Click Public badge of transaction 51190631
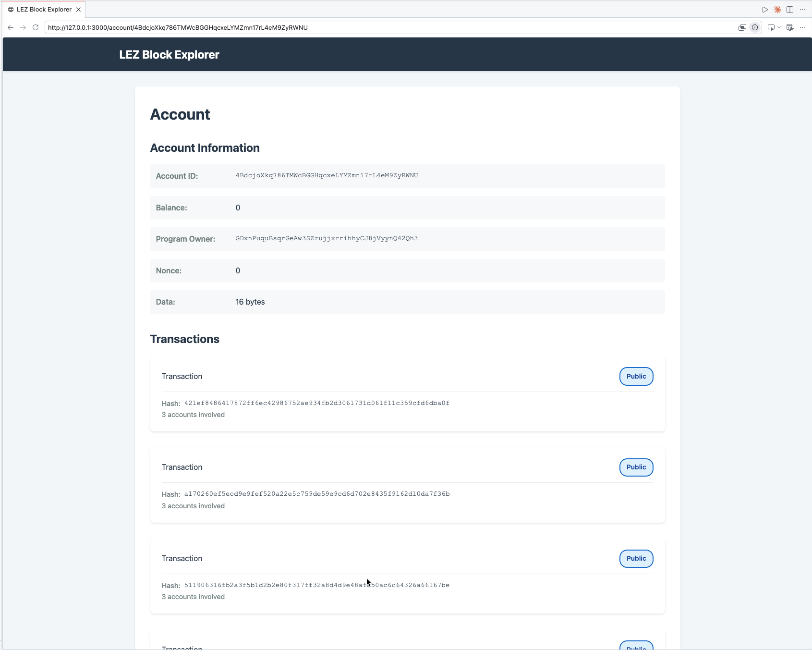 click(636, 558)
